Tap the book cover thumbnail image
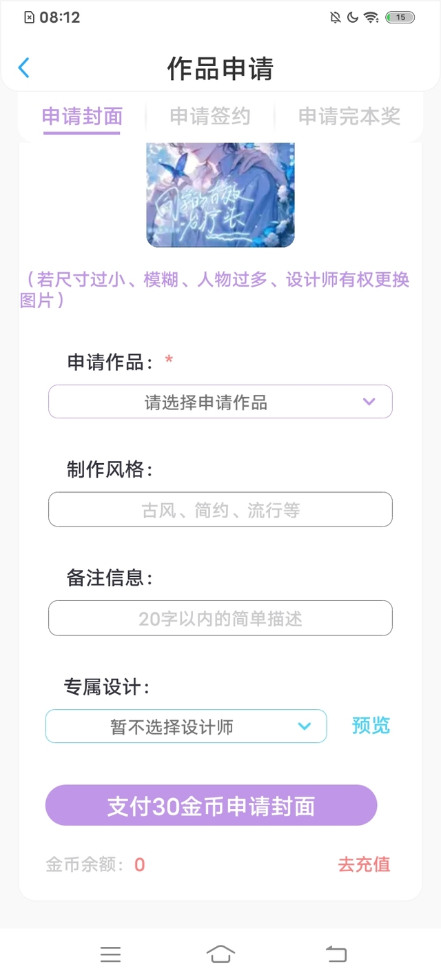The width and height of the screenshot is (441, 980). pos(220,195)
